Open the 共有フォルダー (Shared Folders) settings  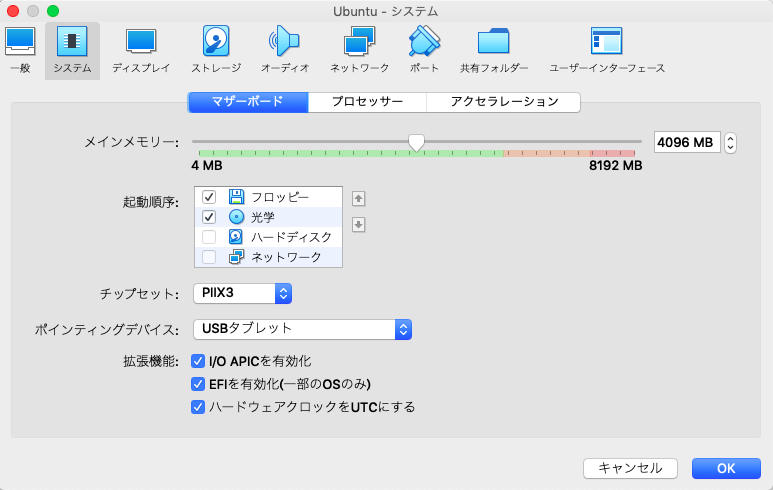click(493, 50)
